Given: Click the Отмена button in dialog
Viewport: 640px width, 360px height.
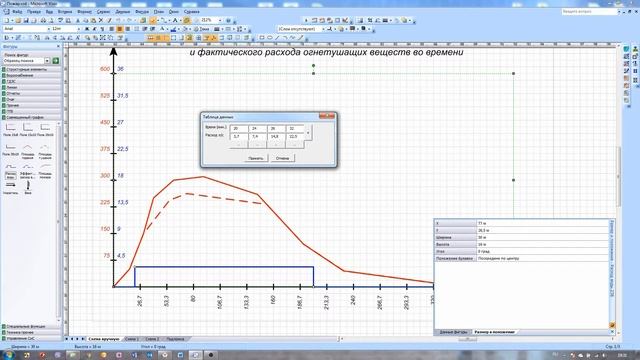Looking at the screenshot, I should coord(282,158).
